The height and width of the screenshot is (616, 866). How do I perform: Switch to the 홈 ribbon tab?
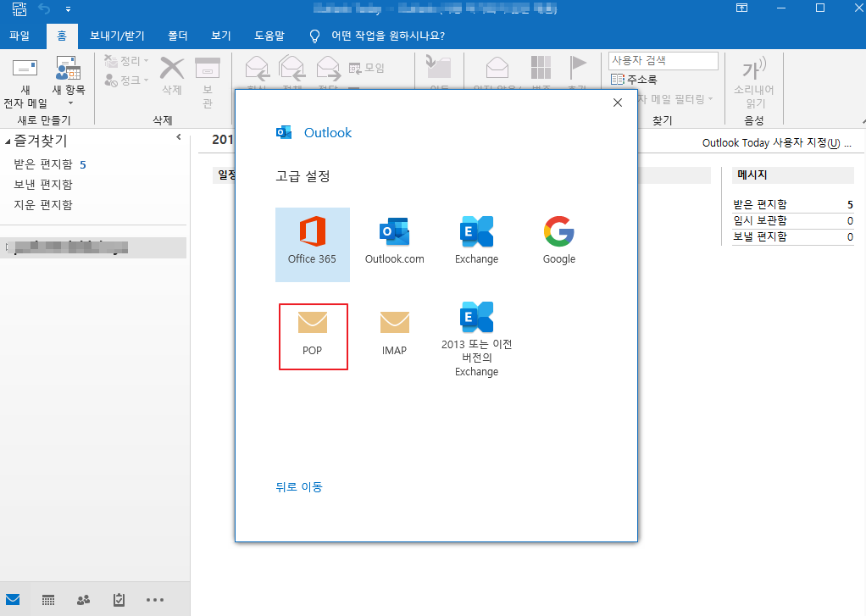pos(62,36)
